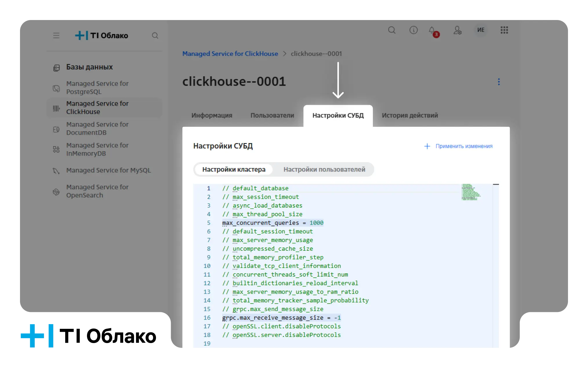Viewport: 588px width, 368px height.
Task: Open Managed Service for PostgreSQL
Action: [104, 87]
